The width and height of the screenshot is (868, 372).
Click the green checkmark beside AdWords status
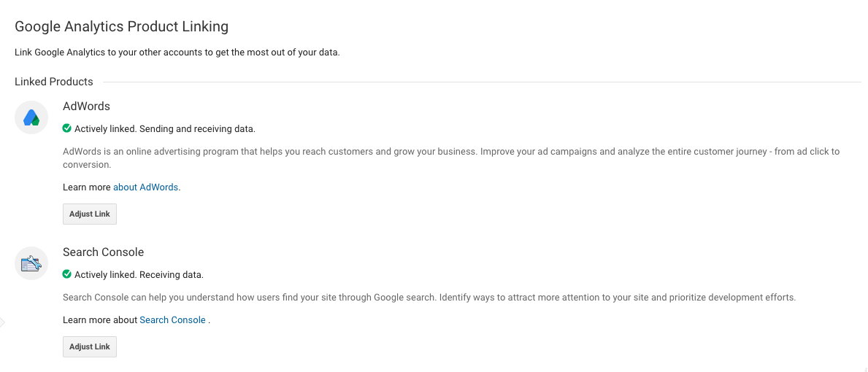(67, 128)
